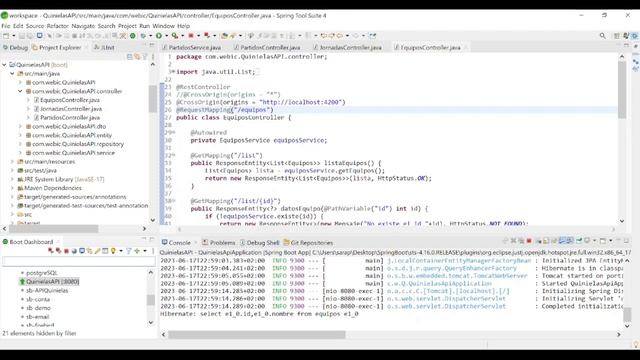Screen dimensions: 640x360
Task: Click Link with Editor icon in Project Explorer
Action: coord(137,56)
